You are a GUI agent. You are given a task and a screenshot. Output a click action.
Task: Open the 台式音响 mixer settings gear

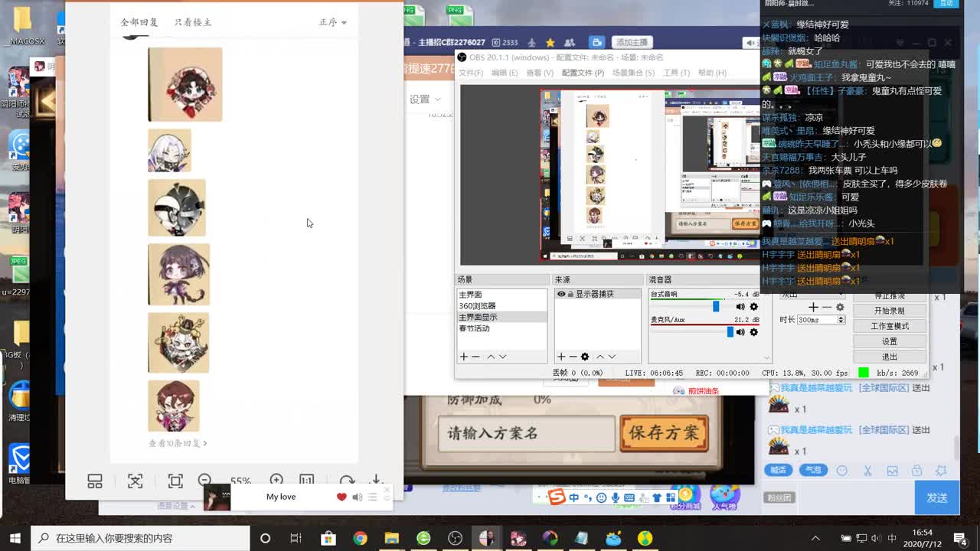753,307
